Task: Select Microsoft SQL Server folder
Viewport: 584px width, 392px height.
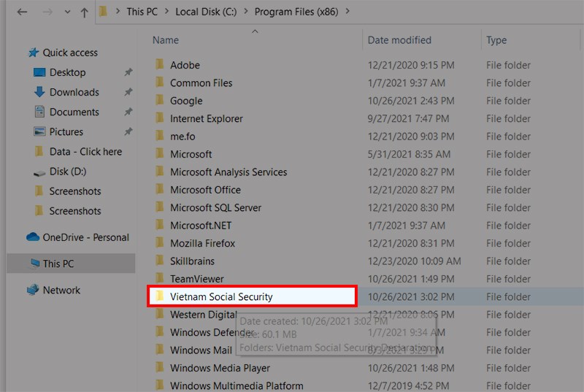Action: tap(215, 207)
